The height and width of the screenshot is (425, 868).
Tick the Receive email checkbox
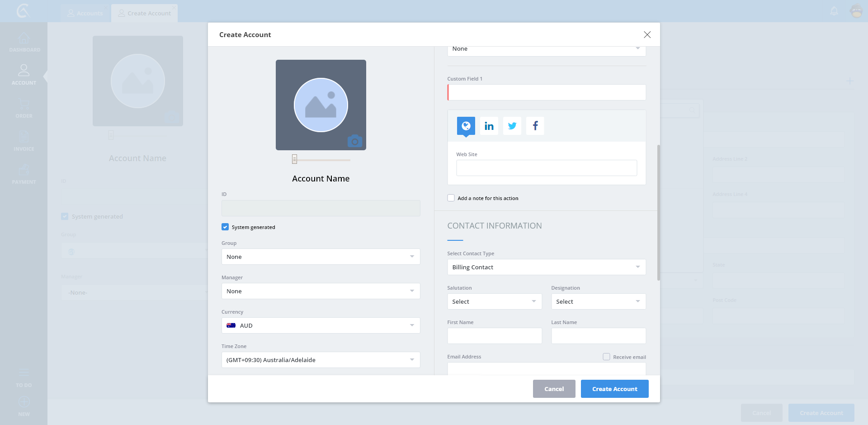tap(606, 357)
